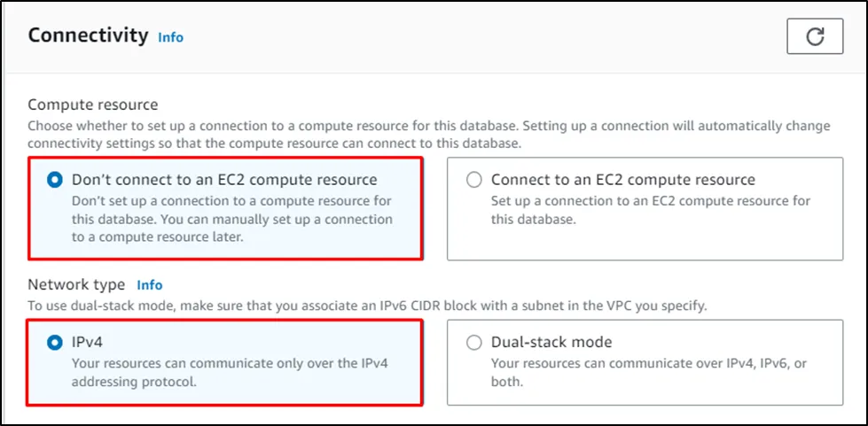868x426 pixels.
Task: Select the IPv4 radio button
Action: [55, 342]
